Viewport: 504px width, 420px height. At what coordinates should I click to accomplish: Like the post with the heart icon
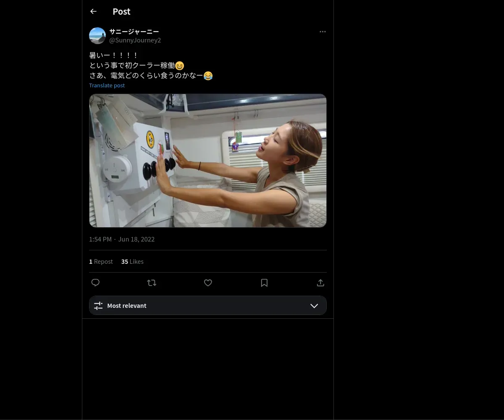tap(208, 283)
